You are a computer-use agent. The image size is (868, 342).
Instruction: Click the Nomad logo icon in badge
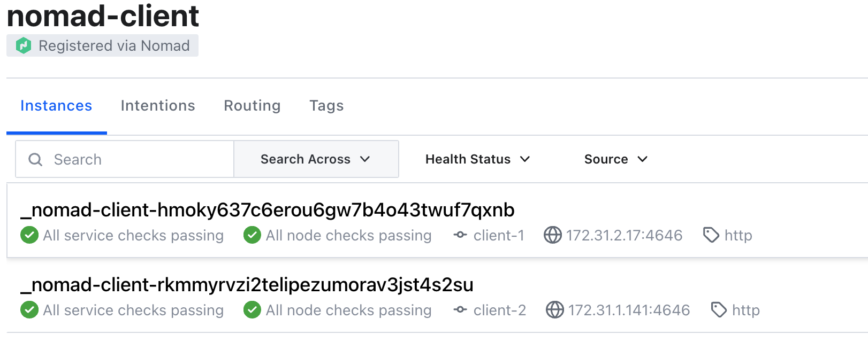coord(23,46)
